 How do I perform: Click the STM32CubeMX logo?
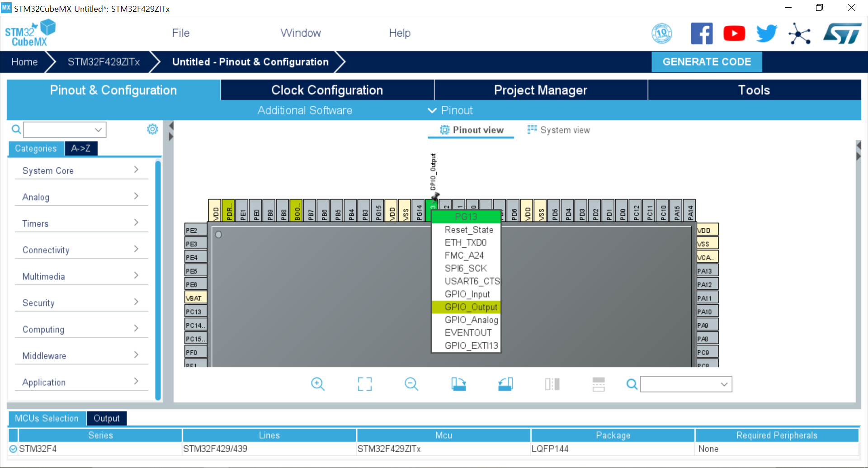(30, 33)
